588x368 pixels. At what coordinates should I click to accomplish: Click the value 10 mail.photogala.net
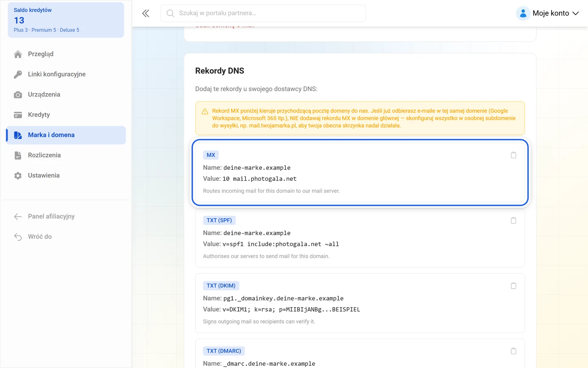point(259,179)
